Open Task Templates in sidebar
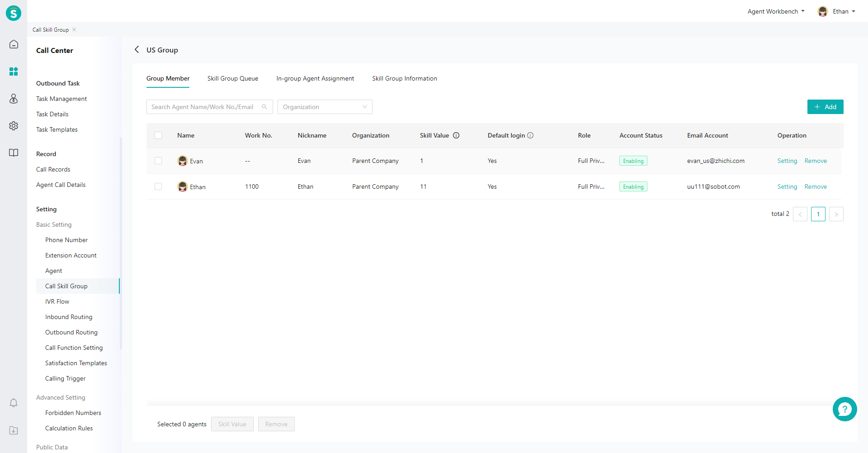 [x=57, y=129]
